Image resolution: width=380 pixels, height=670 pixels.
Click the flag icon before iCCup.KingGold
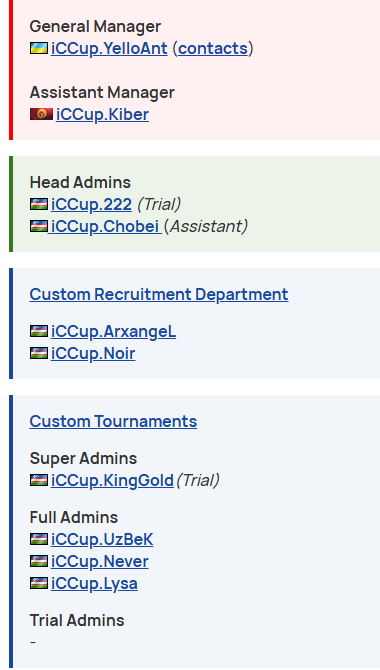(38, 480)
